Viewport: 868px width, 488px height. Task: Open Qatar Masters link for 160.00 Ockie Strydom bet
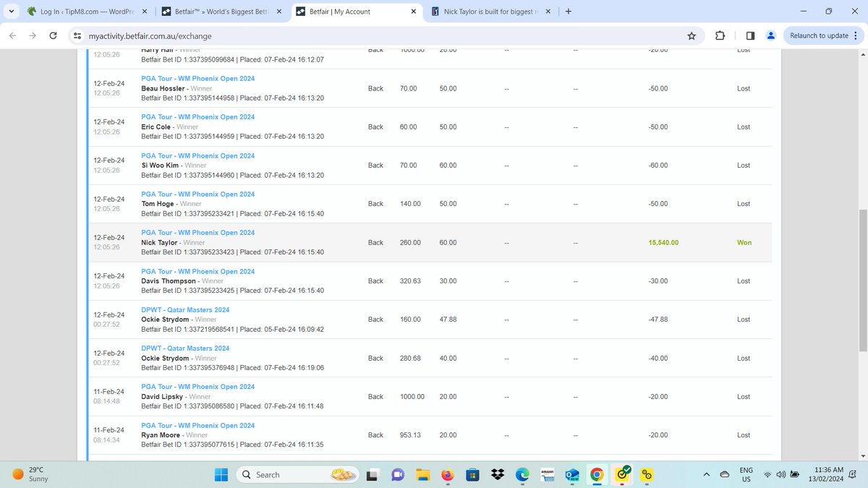pos(185,309)
